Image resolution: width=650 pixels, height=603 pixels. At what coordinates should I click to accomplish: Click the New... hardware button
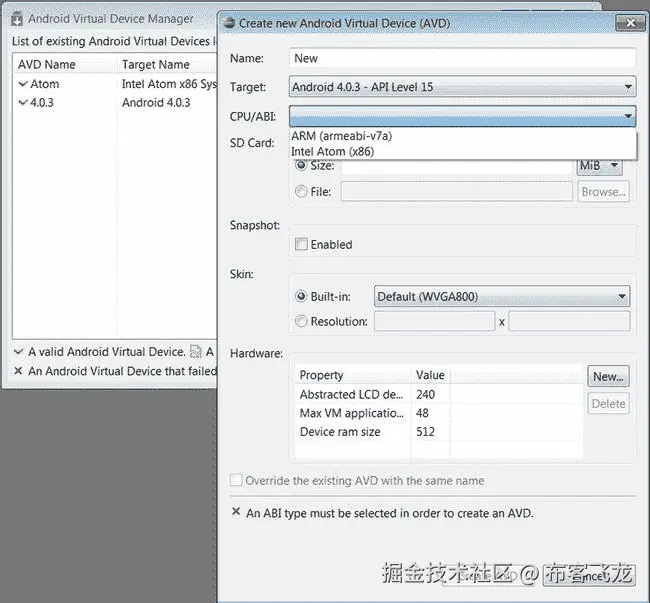608,376
